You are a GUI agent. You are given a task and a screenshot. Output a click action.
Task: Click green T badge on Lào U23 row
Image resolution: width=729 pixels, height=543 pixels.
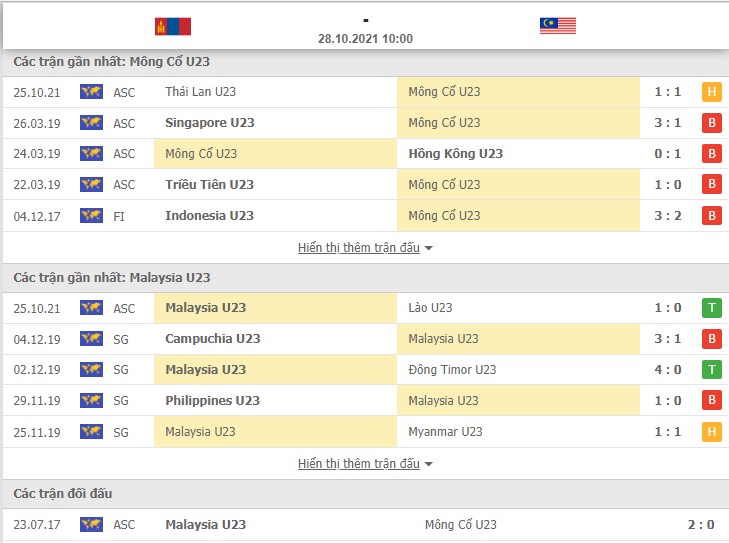[x=711, y=308]
